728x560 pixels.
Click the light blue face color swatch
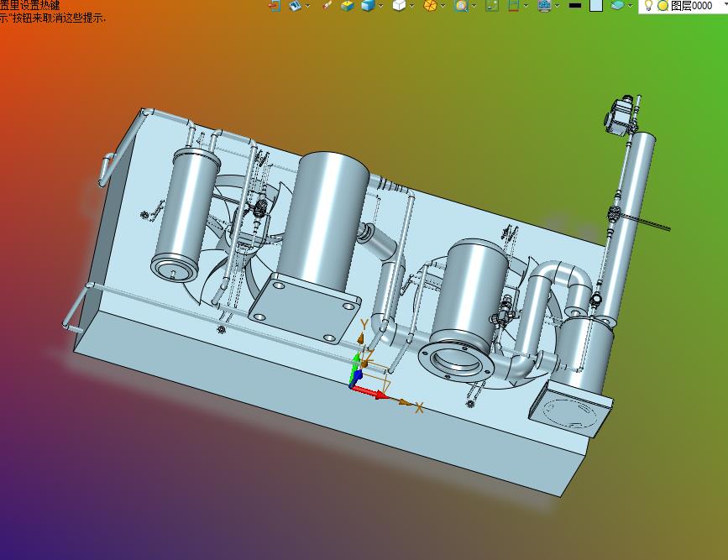(596, 6)
